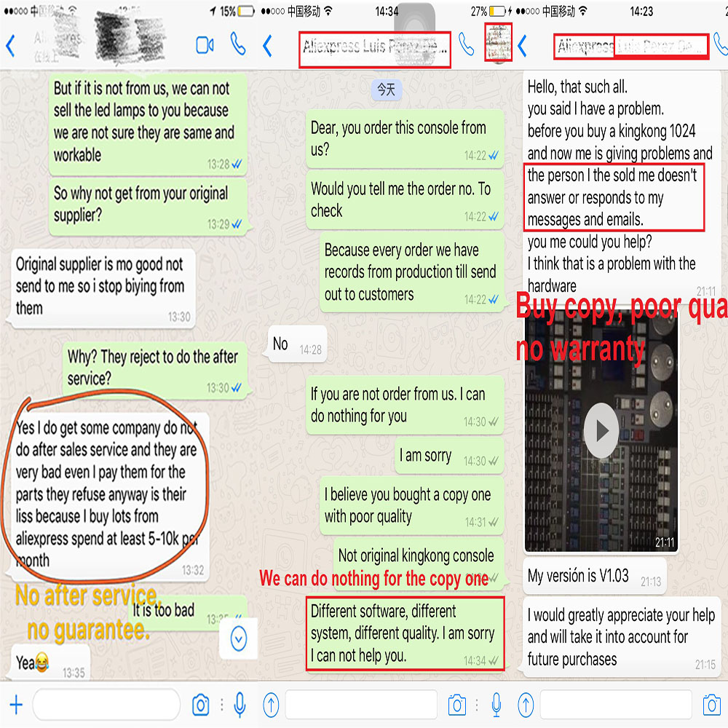Image resolution: width=728 pixels, height=728 pixels.
Task: Go back using left chat's back arrow
Action: coord(10,46)
